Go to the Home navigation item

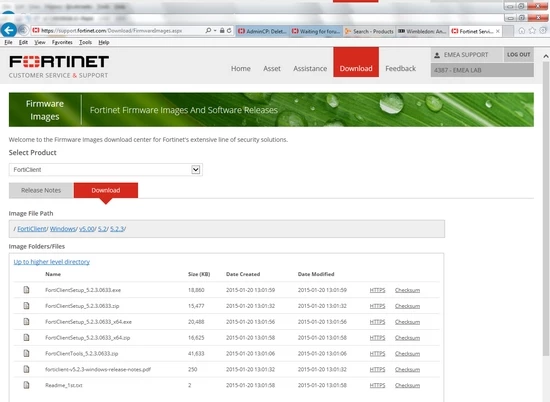tap(241, 68)
